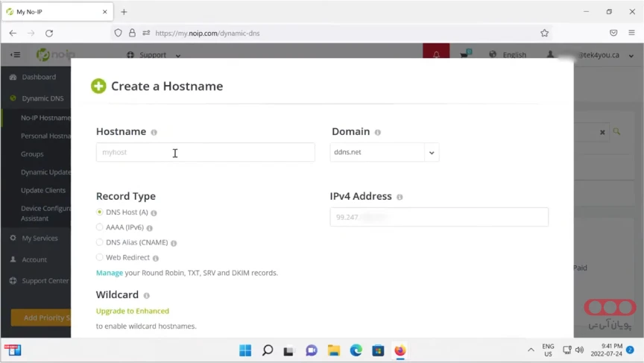Image resolution: width=644 pixels, height=363 pixels.
Task: Click the Firefox back arrow
Action: click(x=13, y=34)
